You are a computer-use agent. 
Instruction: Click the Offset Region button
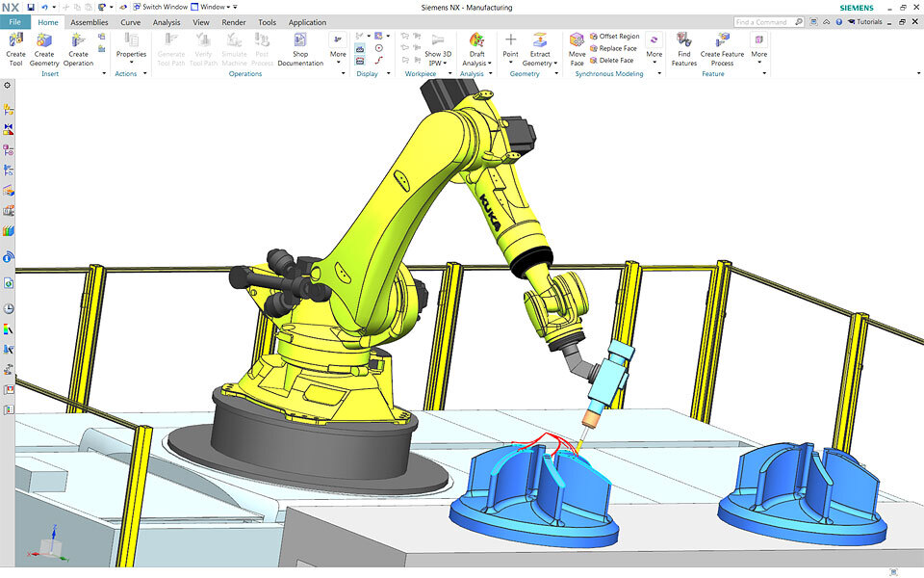coord(615,37)
